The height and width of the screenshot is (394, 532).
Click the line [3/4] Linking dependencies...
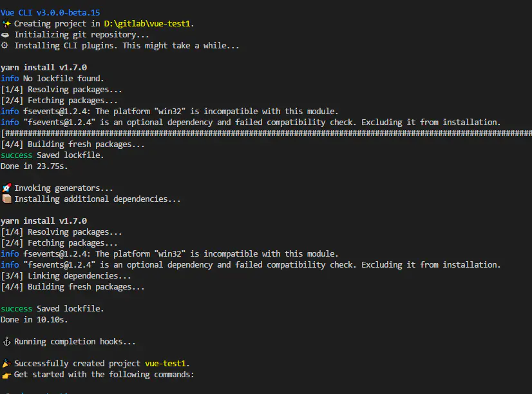tap(66, 276)
